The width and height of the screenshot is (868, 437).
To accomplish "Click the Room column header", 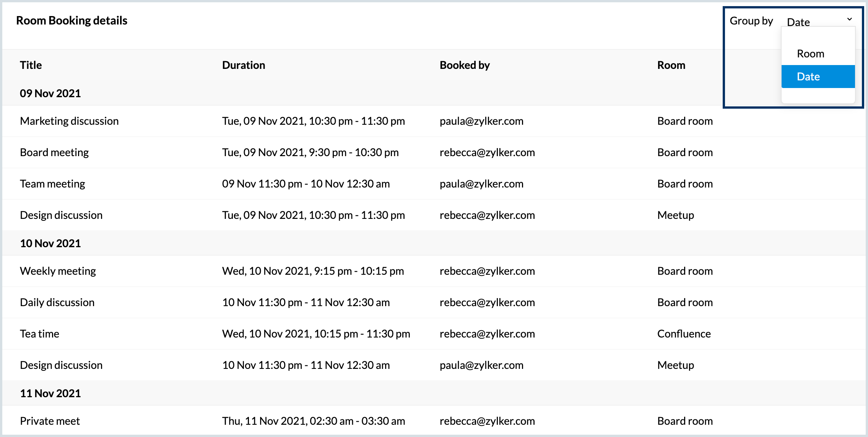I will (x=671, y=65).
